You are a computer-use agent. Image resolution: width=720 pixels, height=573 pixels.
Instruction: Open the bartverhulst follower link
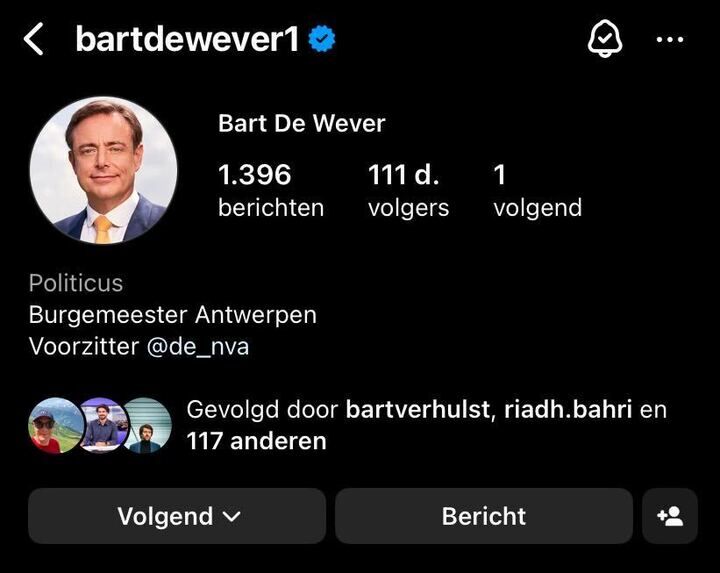418,409
